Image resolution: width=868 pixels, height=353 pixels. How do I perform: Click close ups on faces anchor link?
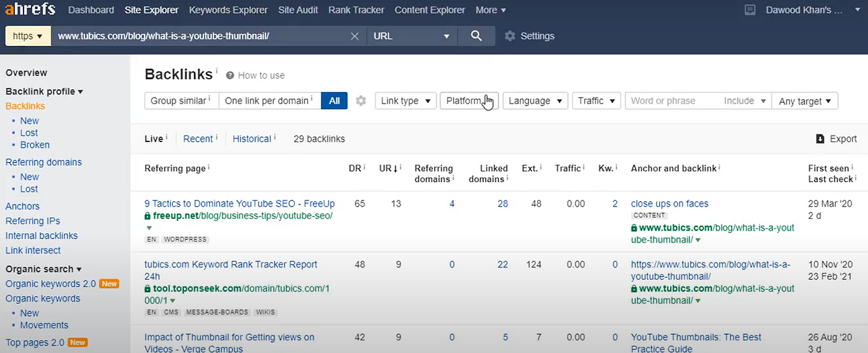tap(670, 203)
